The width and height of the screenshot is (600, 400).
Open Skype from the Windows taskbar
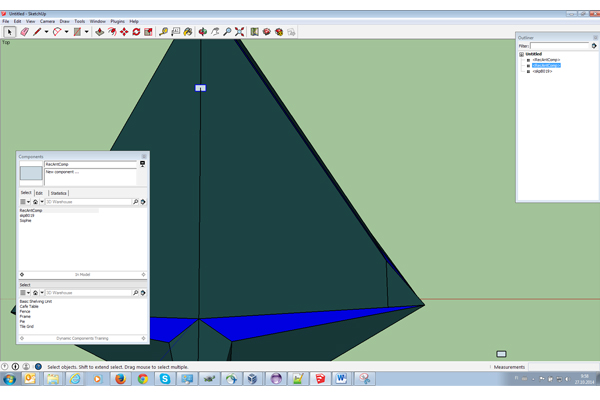[165, 379]
